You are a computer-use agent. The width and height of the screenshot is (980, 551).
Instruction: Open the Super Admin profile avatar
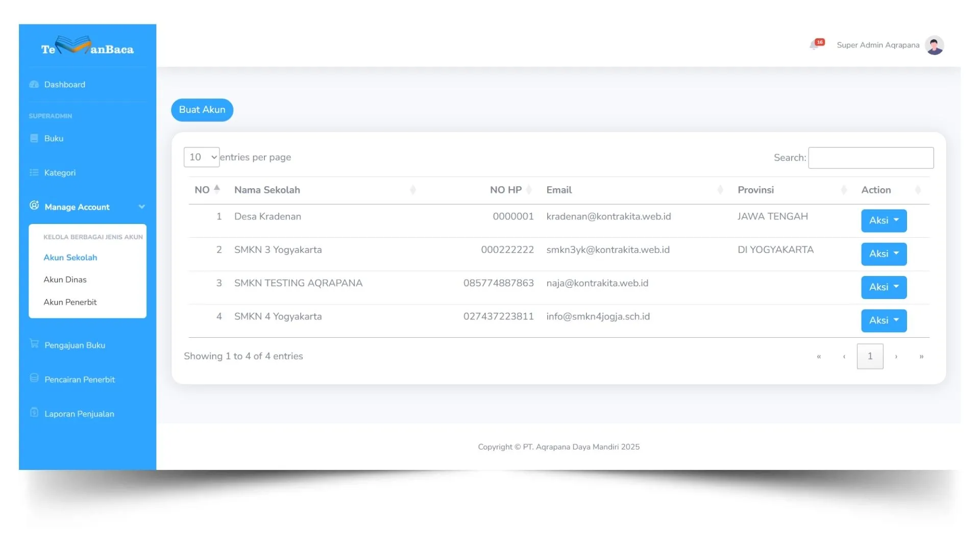point(934,45)
